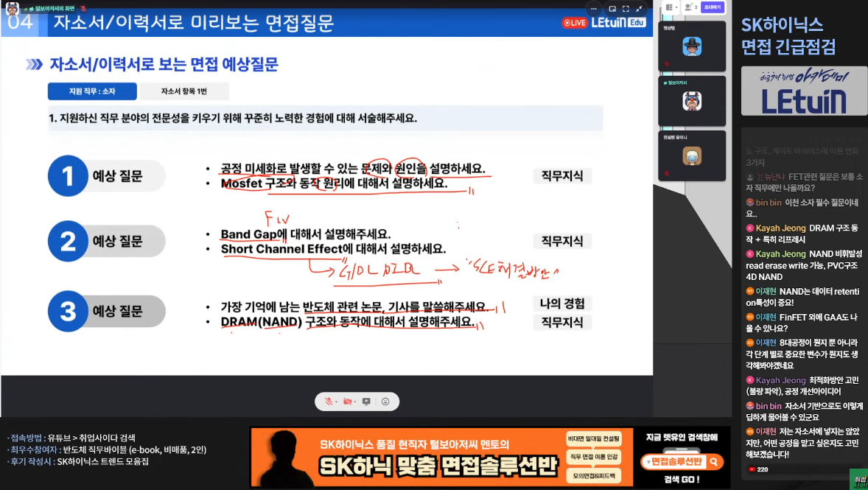This screenshot has height=490, width=868.
Task: Switch to the 자소서 항목 1번 tab
Action: tap(184, 91)
